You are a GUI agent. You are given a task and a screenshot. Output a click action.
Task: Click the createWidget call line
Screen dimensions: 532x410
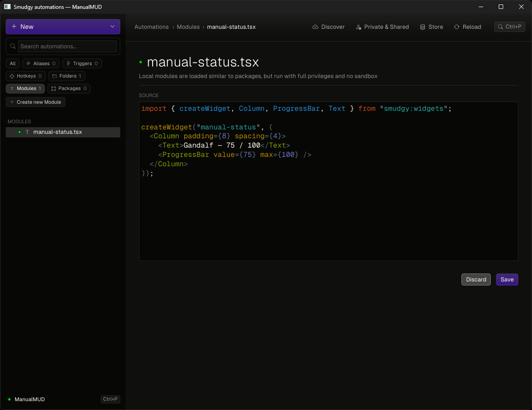click(x=207, y=127)
